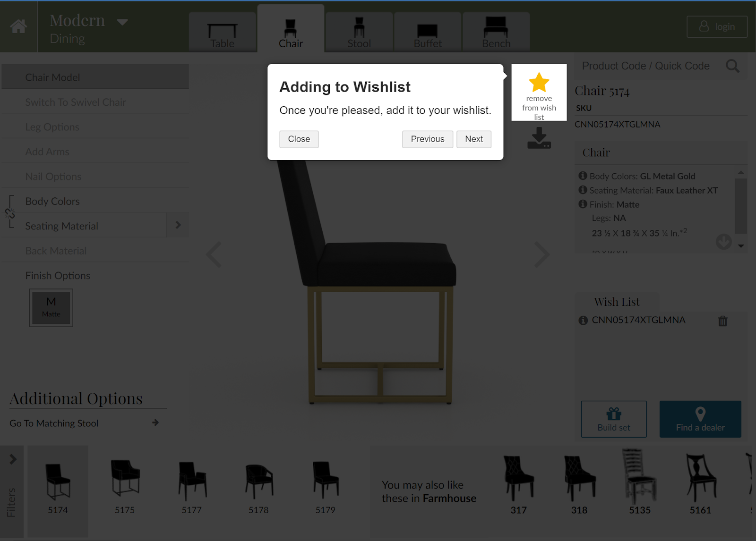Click the home icon
Image resolution: width=756 pixels, height=541 pixels.
(x=18, y=26)
